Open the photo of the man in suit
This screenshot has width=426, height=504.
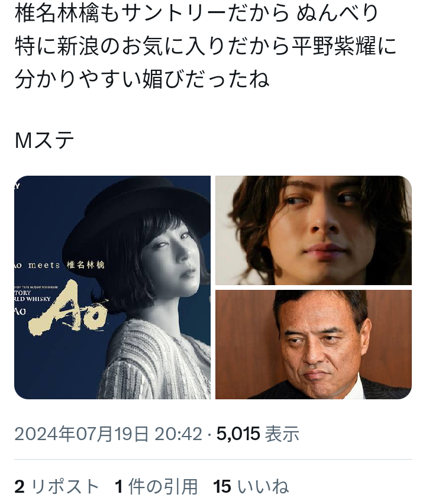[x=314, y=344]
